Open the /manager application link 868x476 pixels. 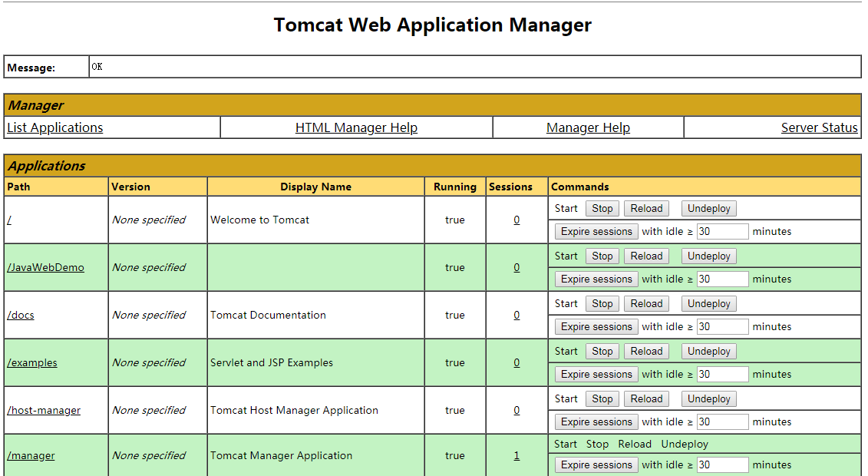pyautogui.click(x=31, y=455)
